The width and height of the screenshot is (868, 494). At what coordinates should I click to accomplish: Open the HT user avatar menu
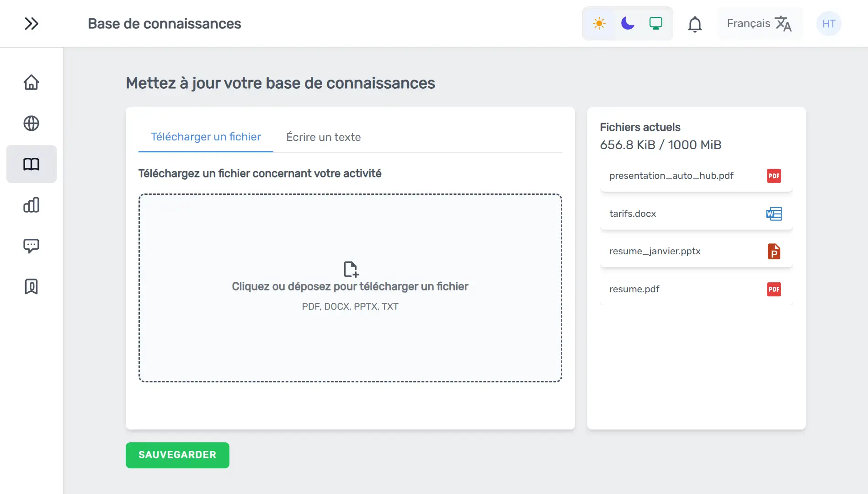tap(829, 24)
